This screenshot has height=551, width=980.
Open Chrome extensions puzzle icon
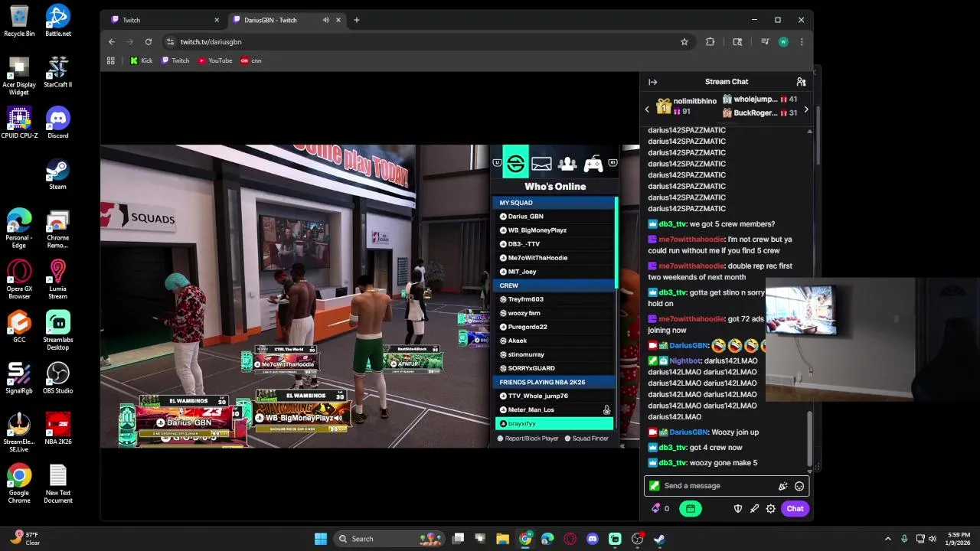coord(710,42)
